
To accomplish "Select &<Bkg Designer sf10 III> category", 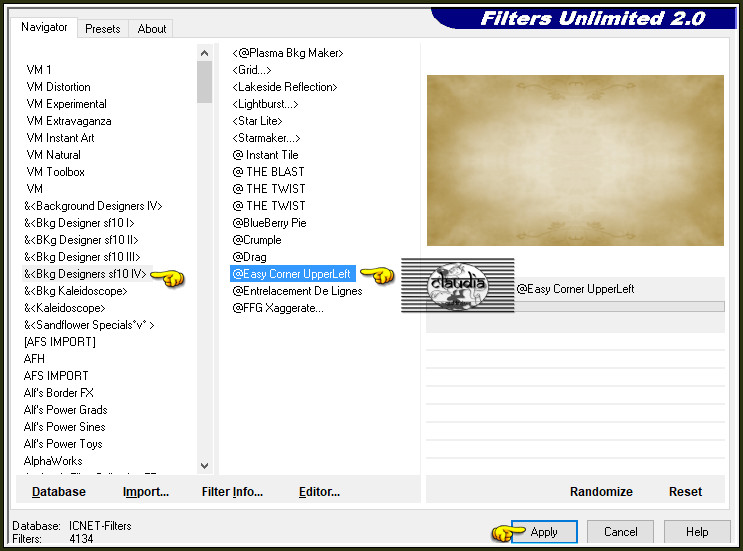I will coord(82,257).
